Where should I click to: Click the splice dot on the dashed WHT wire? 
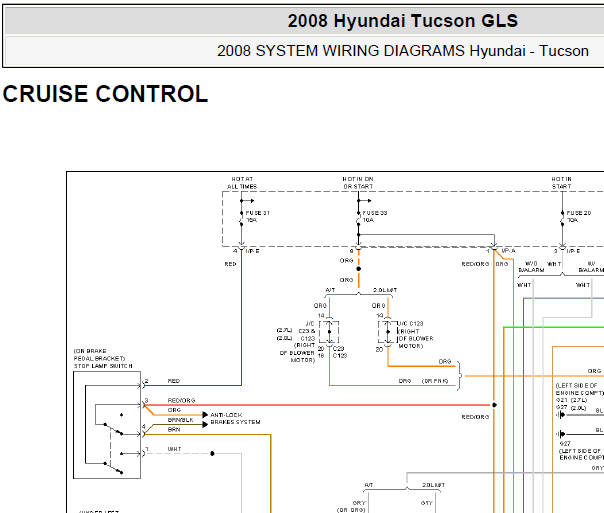(x=212, y=454)
